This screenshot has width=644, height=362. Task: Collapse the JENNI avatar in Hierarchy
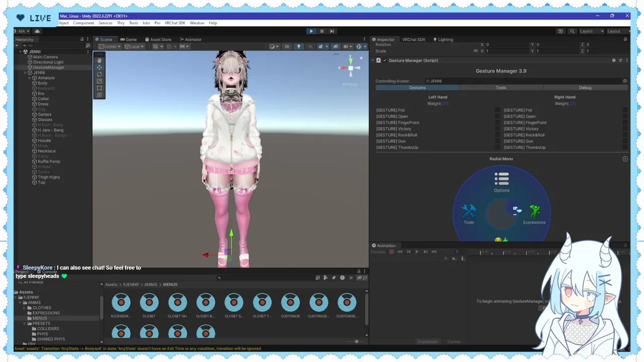pyautogui.click(x=25, y=72)
